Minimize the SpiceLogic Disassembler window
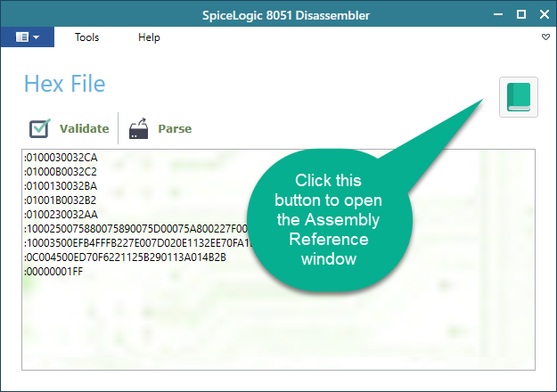 (498, 14)
